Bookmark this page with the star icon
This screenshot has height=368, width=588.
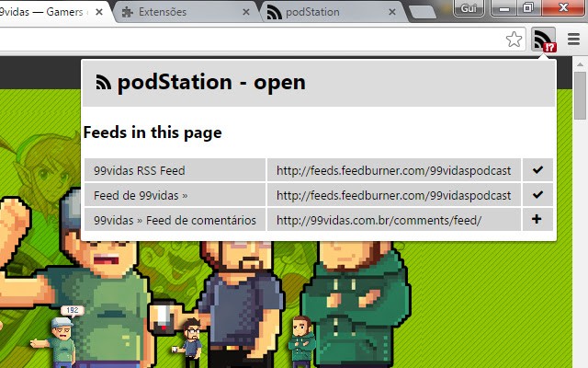[514, 39]
